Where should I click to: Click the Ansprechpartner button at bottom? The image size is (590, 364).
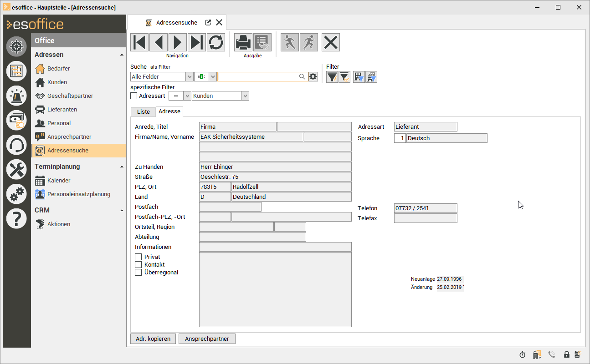(207, 339)
